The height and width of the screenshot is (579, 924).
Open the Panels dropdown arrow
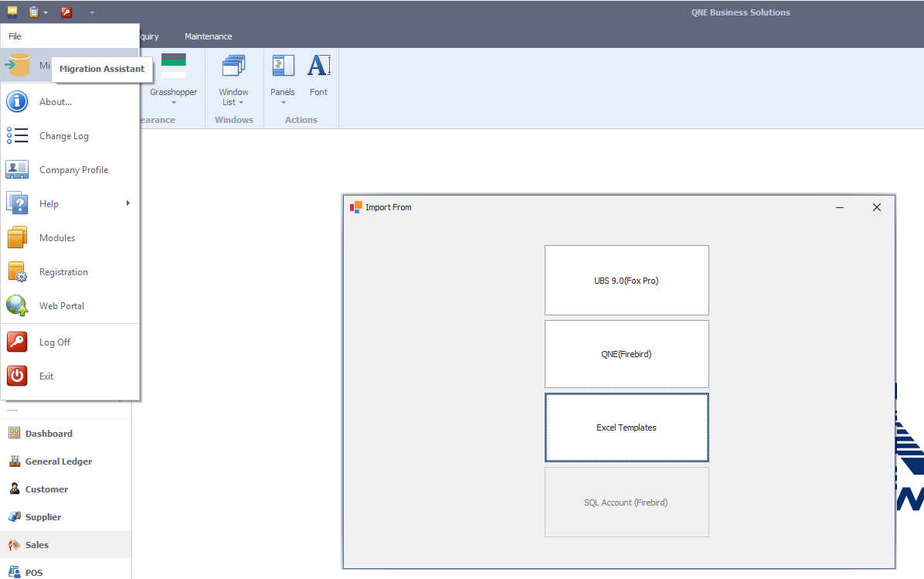[283, 103]
